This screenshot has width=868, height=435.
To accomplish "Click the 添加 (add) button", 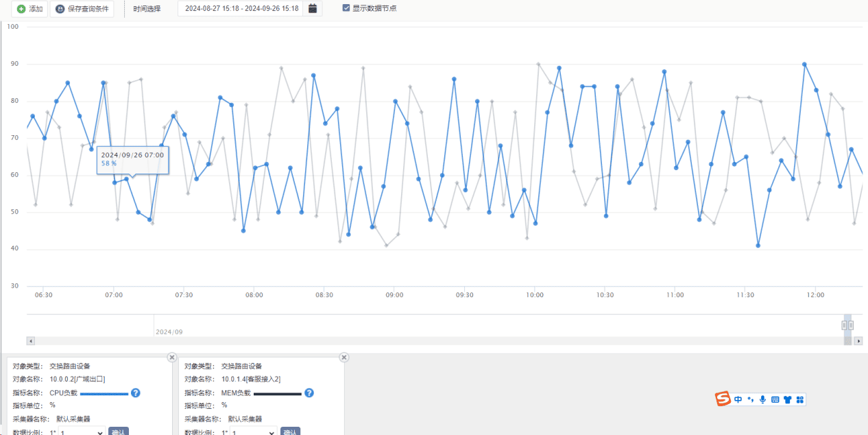I will [x=29, y=9].
